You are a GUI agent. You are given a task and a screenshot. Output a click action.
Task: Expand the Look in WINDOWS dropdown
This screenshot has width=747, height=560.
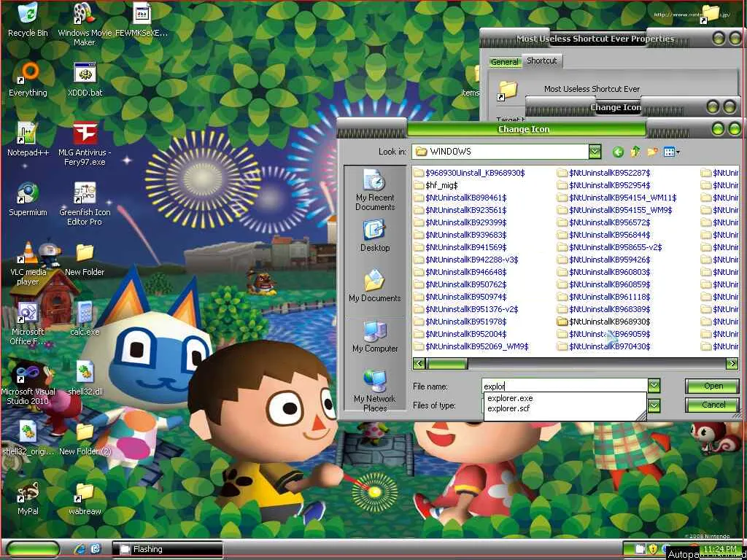point(595,152)
